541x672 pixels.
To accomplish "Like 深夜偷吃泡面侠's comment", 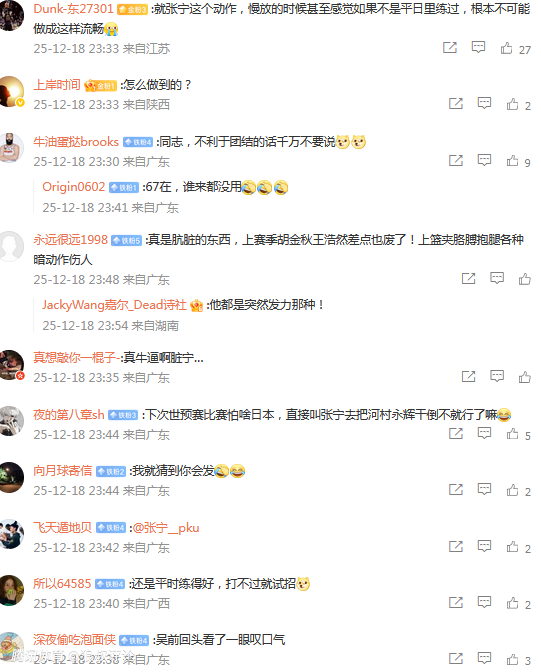I will (512, 659).
